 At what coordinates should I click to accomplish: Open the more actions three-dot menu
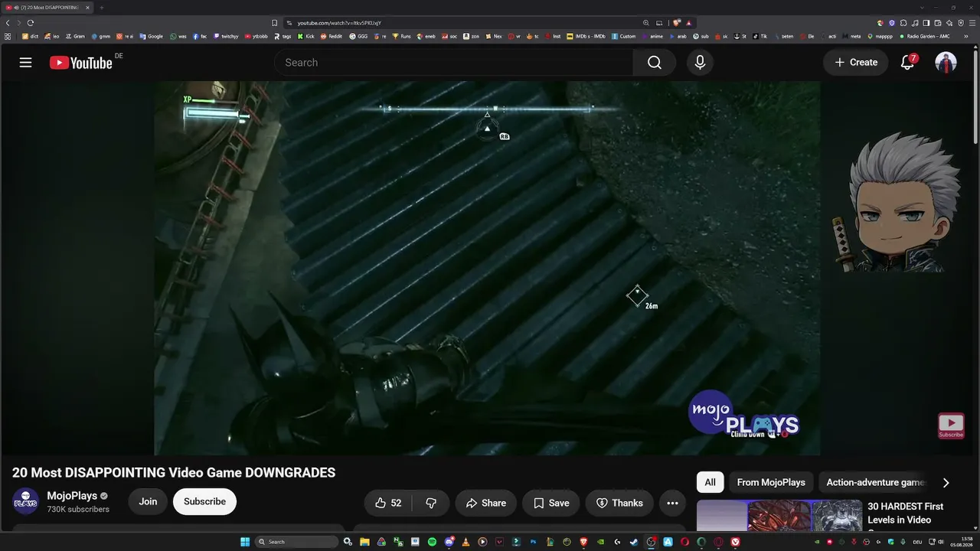[x=672, y=503]
